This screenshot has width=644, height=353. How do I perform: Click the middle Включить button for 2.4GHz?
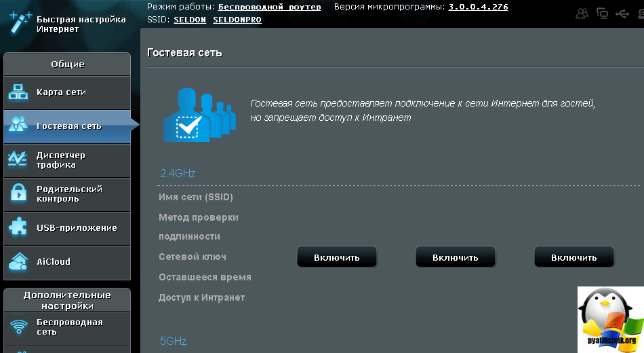455,257
